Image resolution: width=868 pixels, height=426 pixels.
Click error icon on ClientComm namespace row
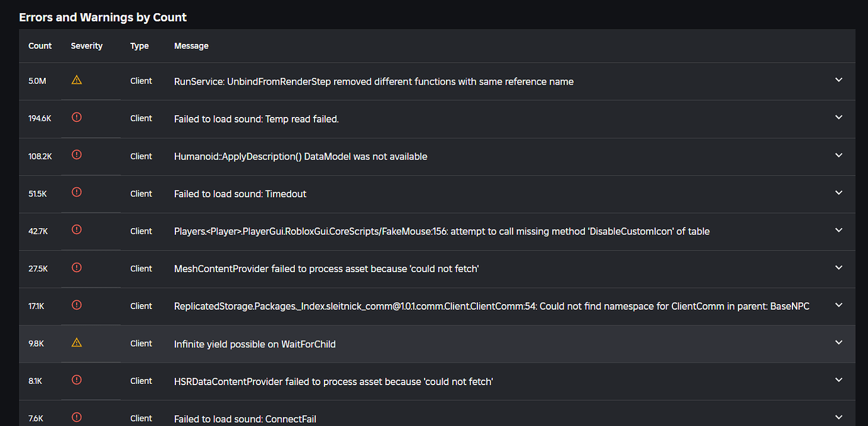pos(76,305)
